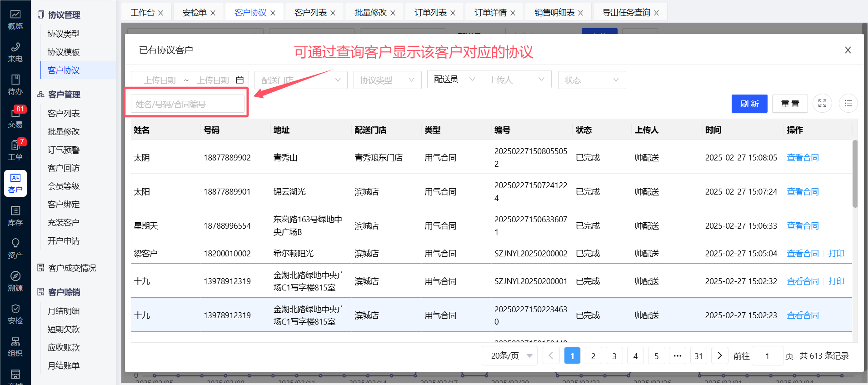Click 打印 link for 梁客户 row
The width and height of the screenshot is (868, 385).
point(836,253)
